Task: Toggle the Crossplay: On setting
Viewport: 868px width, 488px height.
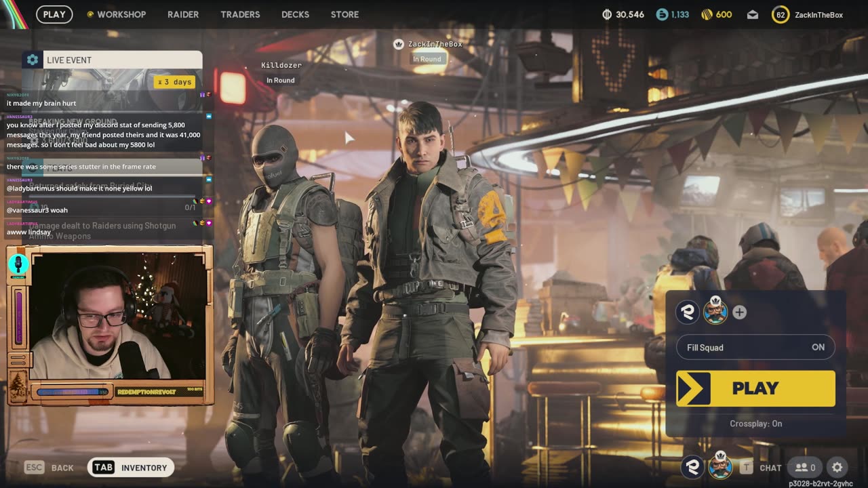Action: [755, 424]
